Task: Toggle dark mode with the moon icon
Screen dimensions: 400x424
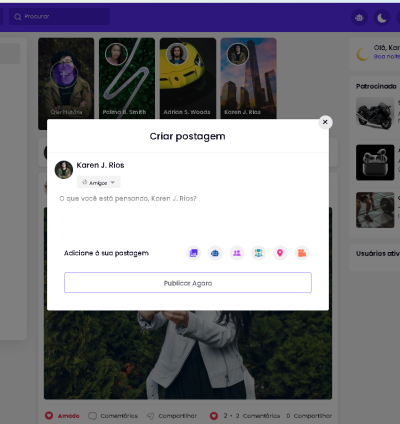Action: point(382,17)
